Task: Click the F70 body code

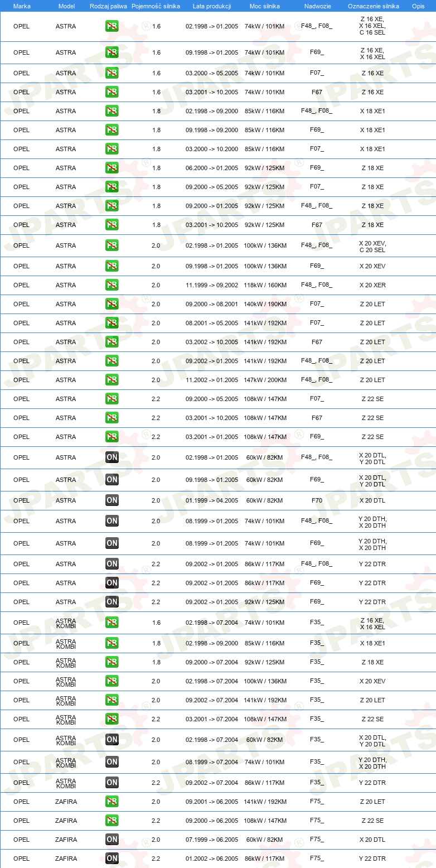Action: [x=317, y=500]
